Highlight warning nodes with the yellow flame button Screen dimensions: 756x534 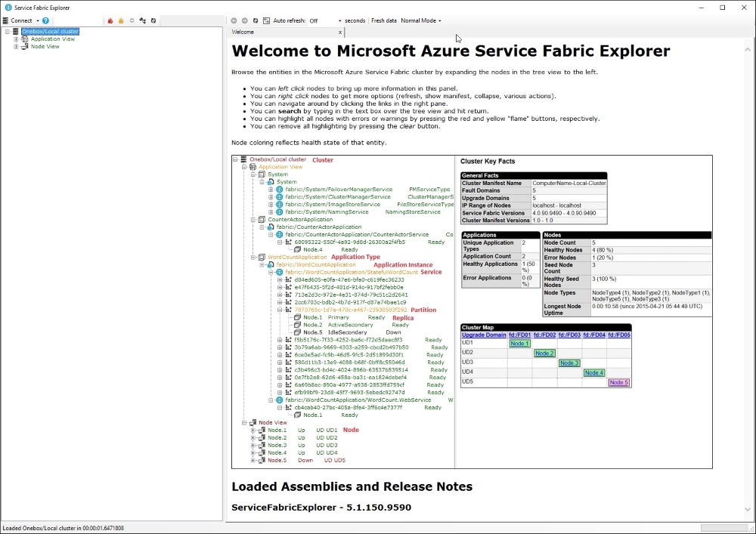(121, 20)
